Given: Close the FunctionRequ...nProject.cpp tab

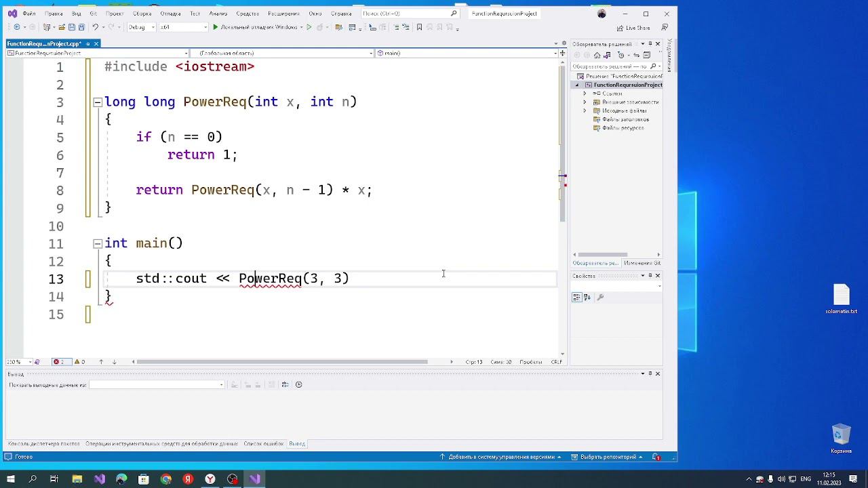Looking at the screenshot, I should [x=96, y=43].
